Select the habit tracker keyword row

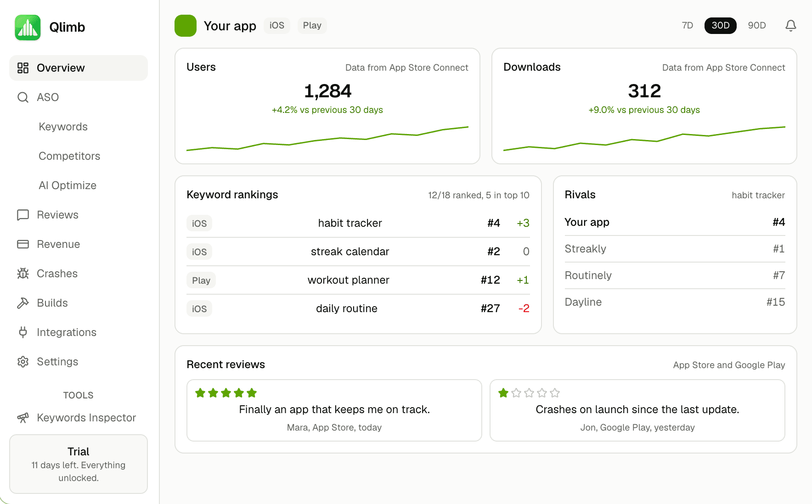click(x=358, y=223)
